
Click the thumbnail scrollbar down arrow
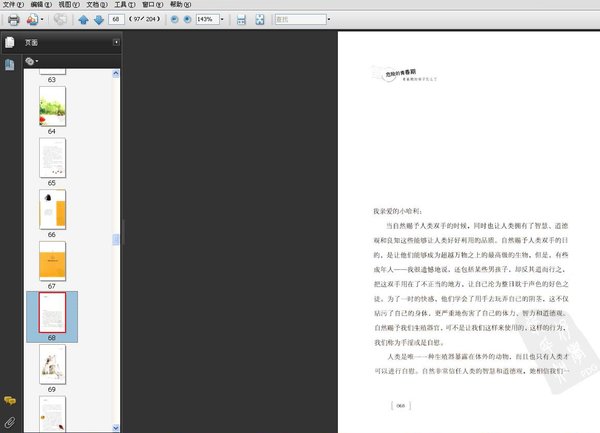pyautogui.click(x=116, y=428)
